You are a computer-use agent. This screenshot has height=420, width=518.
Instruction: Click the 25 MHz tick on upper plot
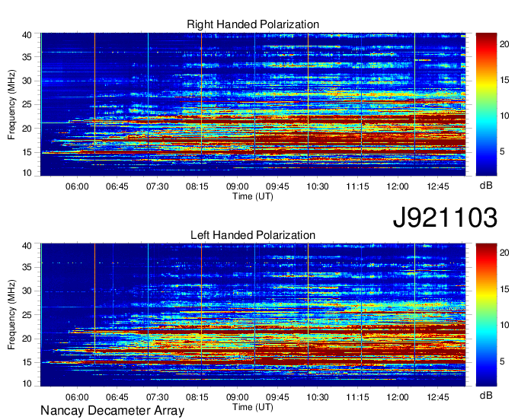tap(27, 104)
